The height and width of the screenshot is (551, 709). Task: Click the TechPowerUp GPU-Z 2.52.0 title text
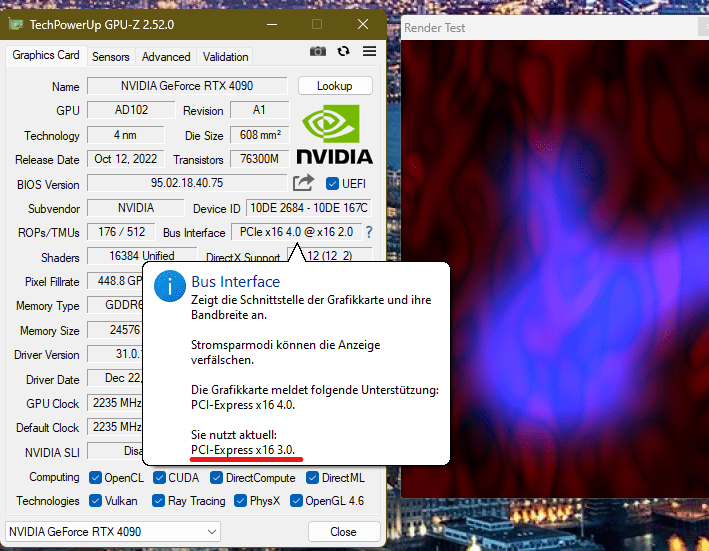tap(102, 25)
